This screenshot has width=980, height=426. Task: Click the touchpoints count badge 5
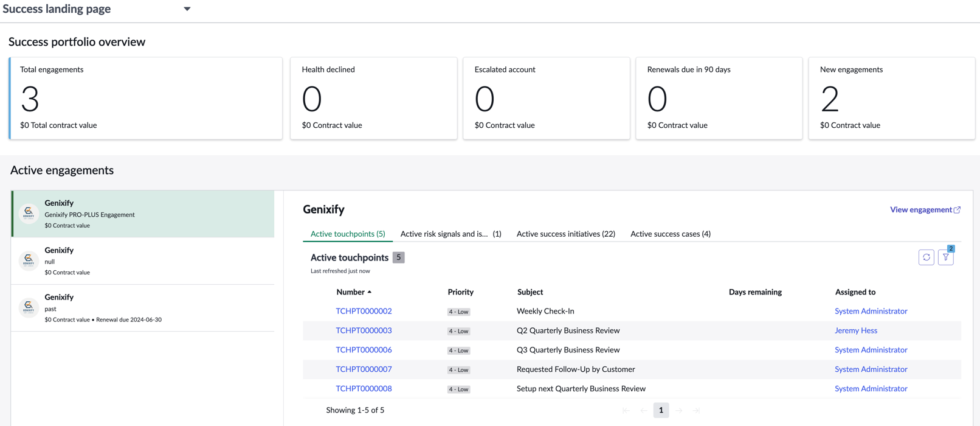click(399, 257)
